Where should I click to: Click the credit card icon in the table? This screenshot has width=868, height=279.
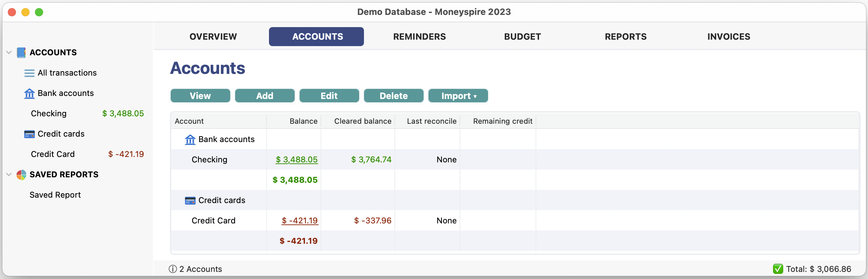point(190,200)
